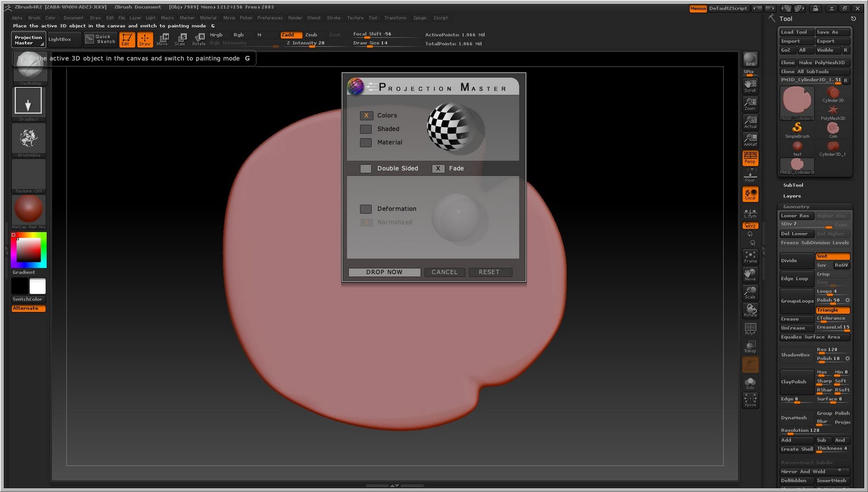Viewport: 868px width, 492px height.
Task: Toggle XYZ rotation mode
Action: (750, 225)
